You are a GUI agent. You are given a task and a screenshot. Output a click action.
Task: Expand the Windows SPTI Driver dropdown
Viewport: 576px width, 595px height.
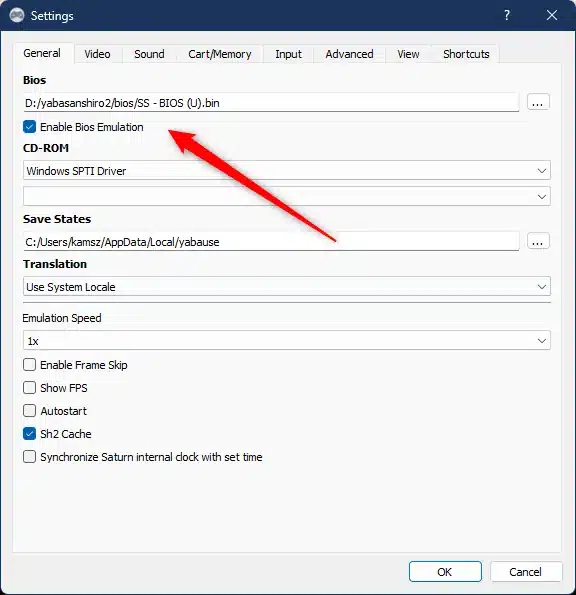click(x=287, y=170)
